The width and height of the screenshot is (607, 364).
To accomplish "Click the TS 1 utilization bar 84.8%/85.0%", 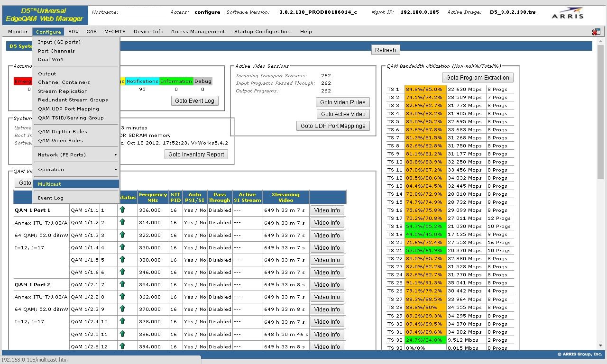I will (425, 89).
